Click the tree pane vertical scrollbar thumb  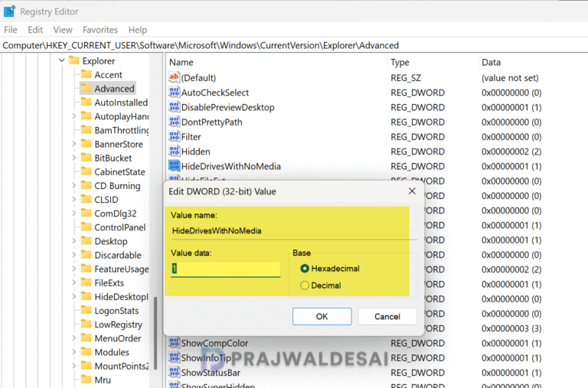click(x=155, y=332)
